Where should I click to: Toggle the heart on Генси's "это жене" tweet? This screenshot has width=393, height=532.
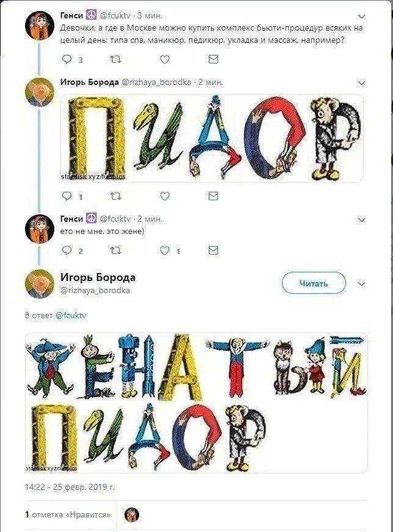(164, 250)
